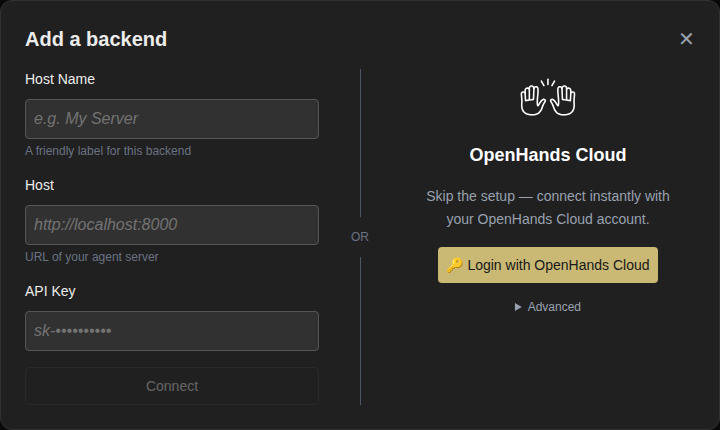This screenshot has height=430, width=720.
Task: Click the 'OR' separator text
Action: (360, 237)
